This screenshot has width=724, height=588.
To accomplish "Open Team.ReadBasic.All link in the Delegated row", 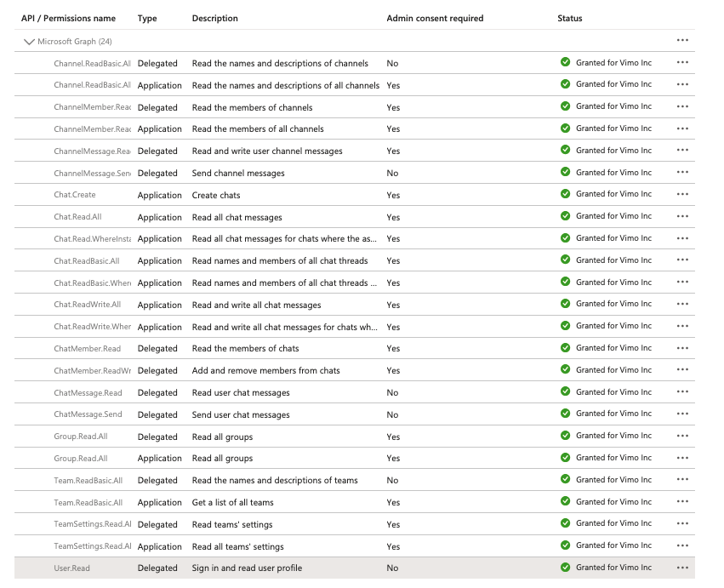I will 88,481.
